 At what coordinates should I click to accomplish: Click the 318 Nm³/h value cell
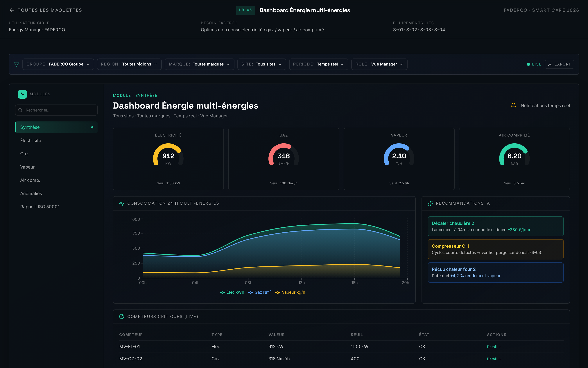[279, 359]
